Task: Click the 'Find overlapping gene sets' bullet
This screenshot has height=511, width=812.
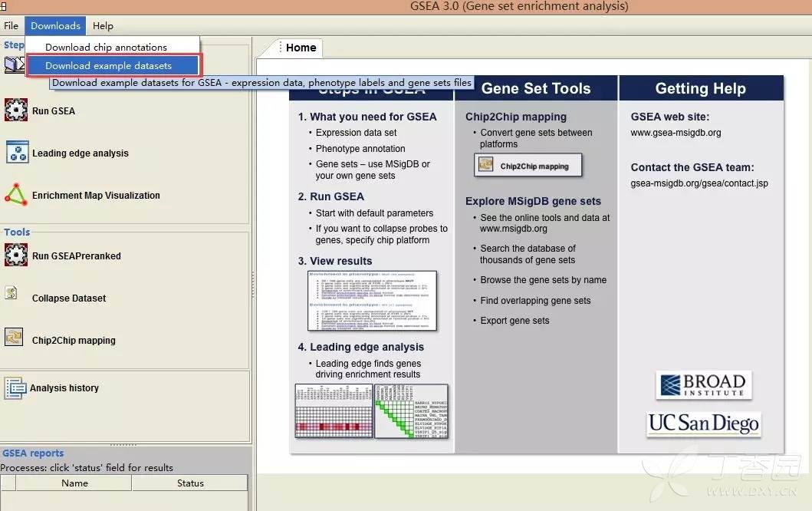Action: point(535,301)
